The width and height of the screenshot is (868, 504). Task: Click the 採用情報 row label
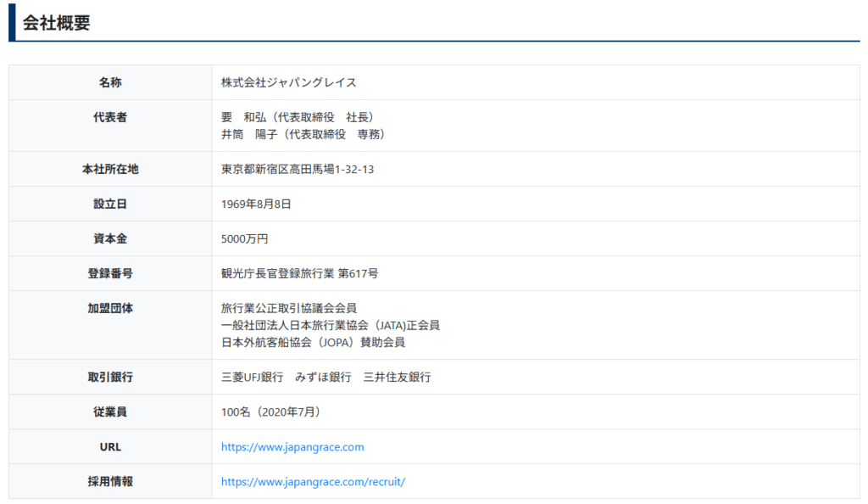point(110,482)
